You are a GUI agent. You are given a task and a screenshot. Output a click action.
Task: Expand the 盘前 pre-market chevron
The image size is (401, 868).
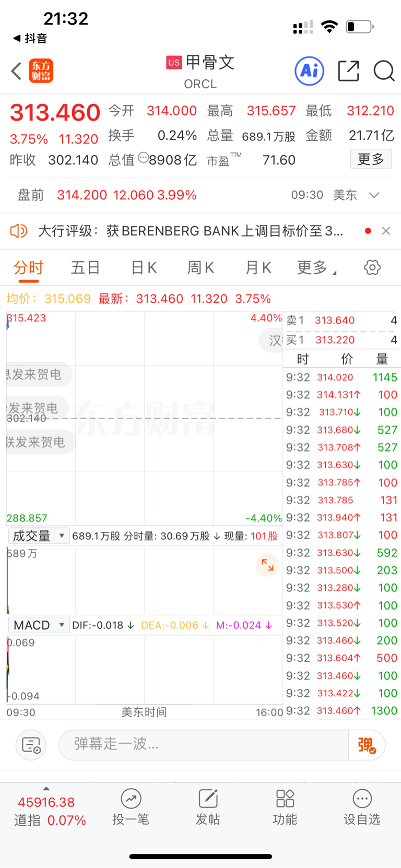(374, 195)
